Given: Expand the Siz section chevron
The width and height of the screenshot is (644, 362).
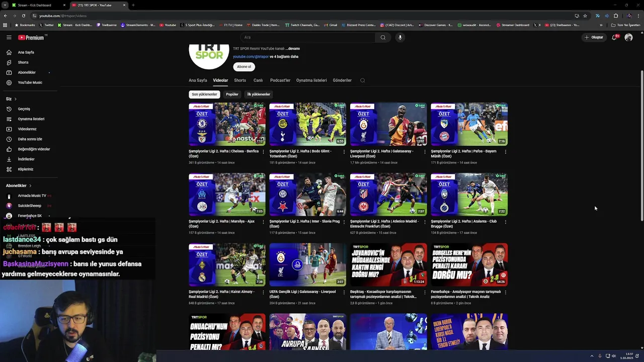Looking at the screenshot, I should point(15,99).
